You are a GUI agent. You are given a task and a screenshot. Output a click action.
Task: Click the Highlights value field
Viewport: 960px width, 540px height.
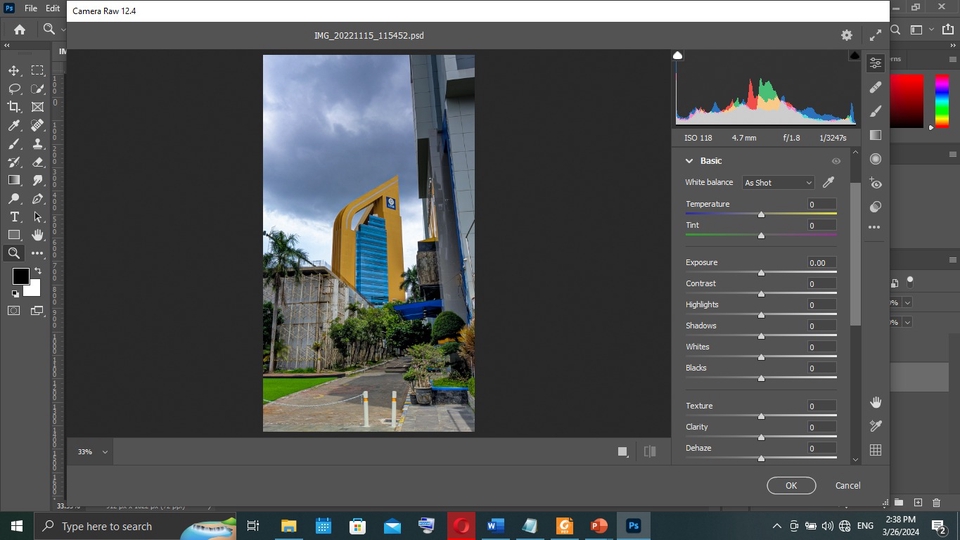coord(820,305)
